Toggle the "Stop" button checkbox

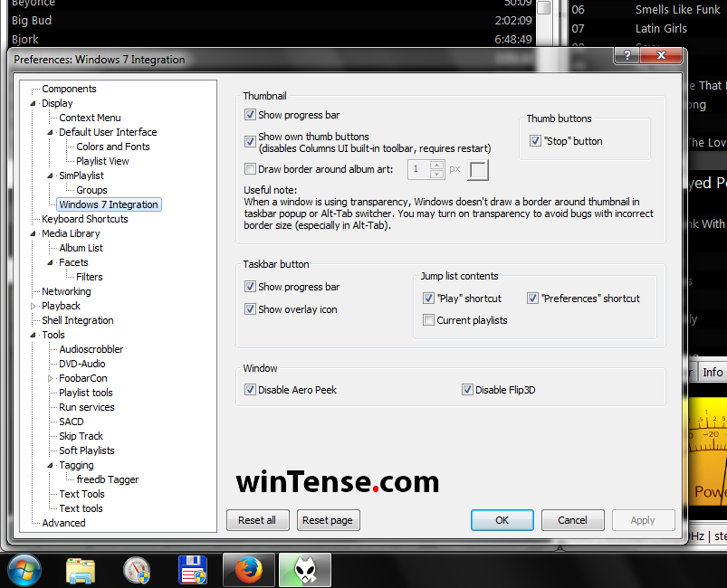pos(535,140)
